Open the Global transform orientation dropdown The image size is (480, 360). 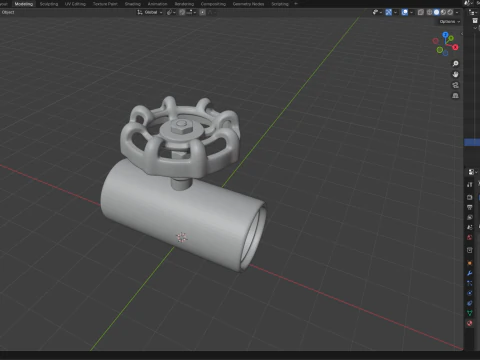point(150,12)
